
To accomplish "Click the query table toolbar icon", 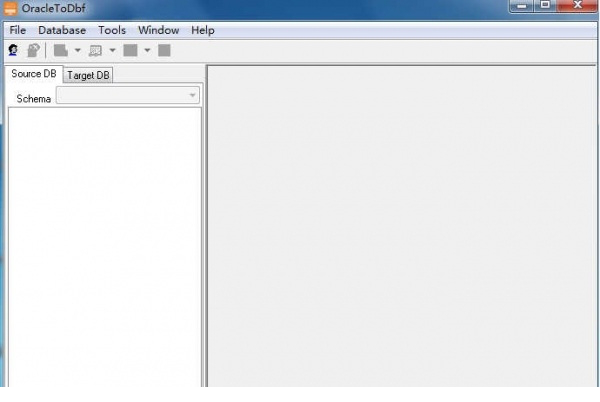I will coord(95,50).
